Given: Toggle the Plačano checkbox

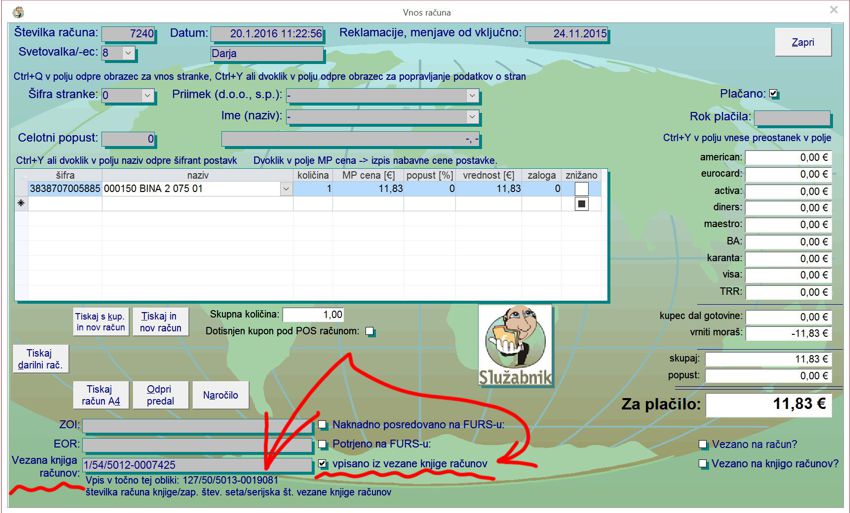Looking at the screenshot, I should [x=774, y=94].
